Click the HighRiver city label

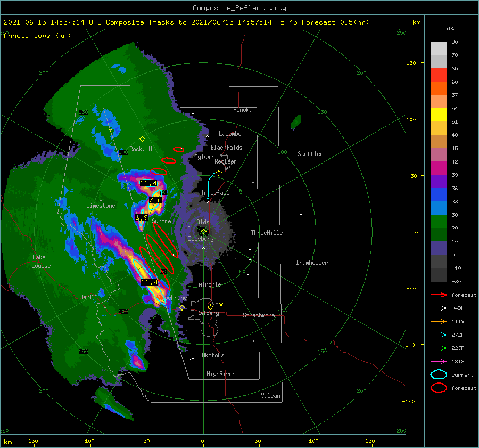(x=221, y=374)
